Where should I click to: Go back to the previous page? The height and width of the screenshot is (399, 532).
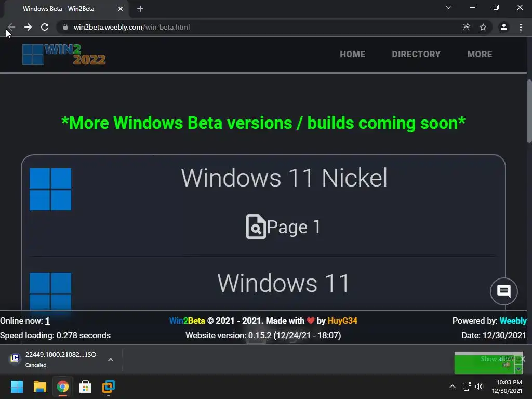(x=11, y=27)
